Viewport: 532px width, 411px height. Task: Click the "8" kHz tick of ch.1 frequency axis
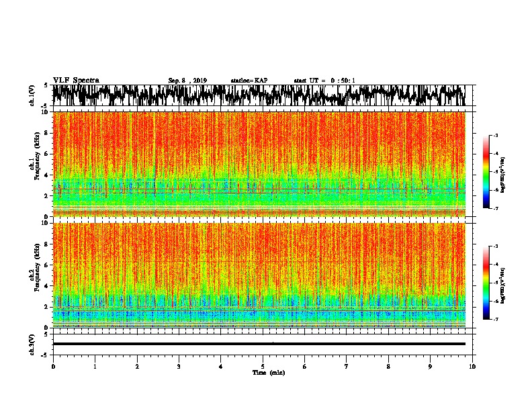[46, 133]
